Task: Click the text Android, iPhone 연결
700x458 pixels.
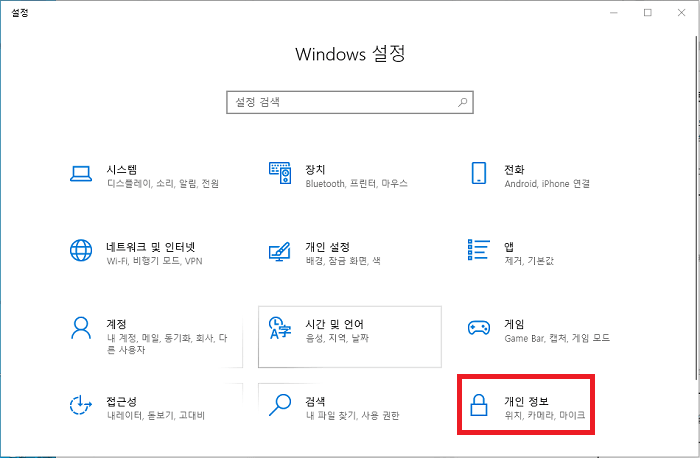Action: point(547,184)
